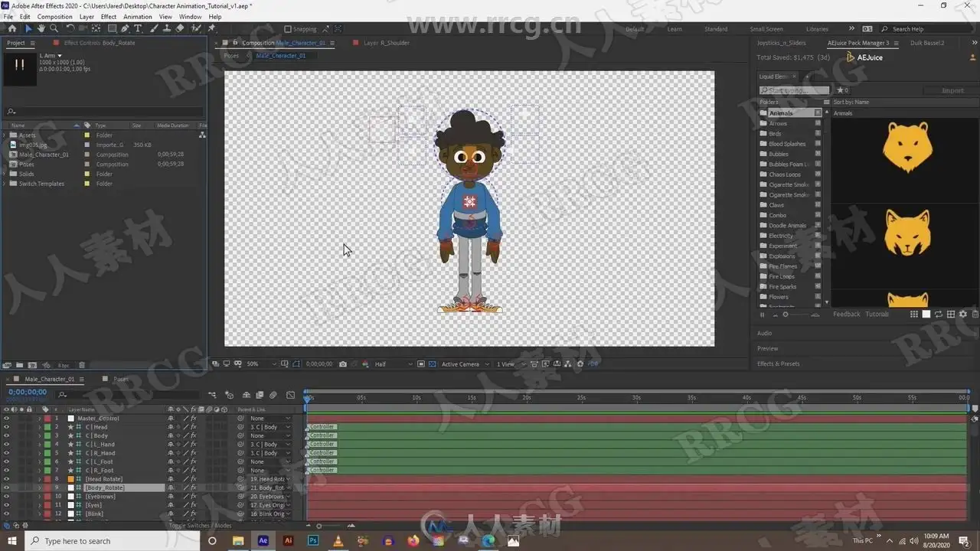The height and width of the screenshot is (551, 980).
Task: Toggle visibility of the [Blink] layer
Action: point(6,514)
